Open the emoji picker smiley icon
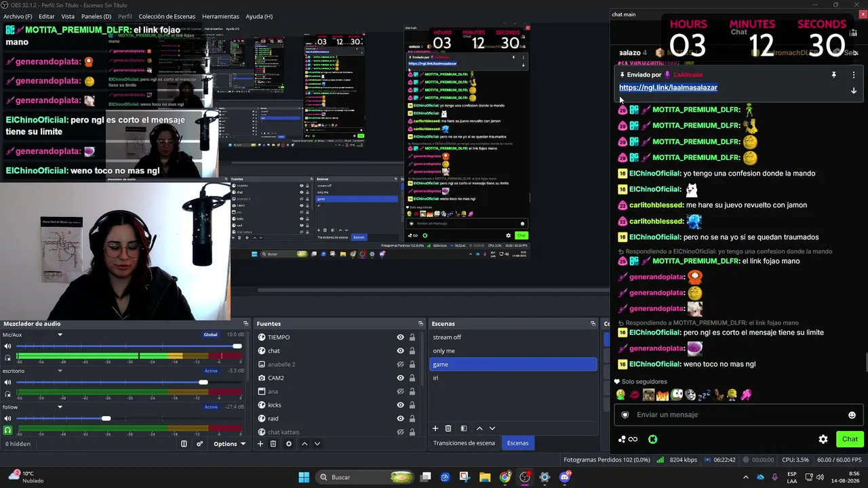 (852, 415)
